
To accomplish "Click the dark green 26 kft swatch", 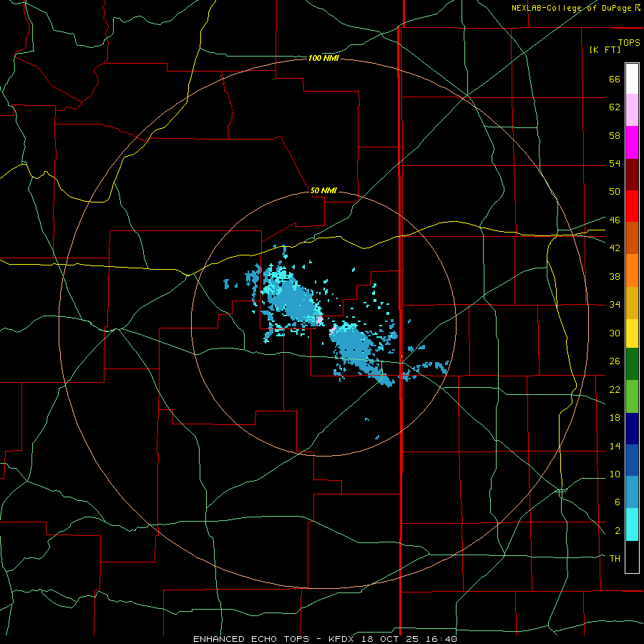I will (x=632, y=364).
